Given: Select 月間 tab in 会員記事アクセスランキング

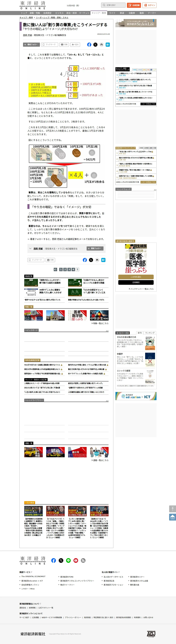Looking at the screenshot, I should click(x=154, y=148).
